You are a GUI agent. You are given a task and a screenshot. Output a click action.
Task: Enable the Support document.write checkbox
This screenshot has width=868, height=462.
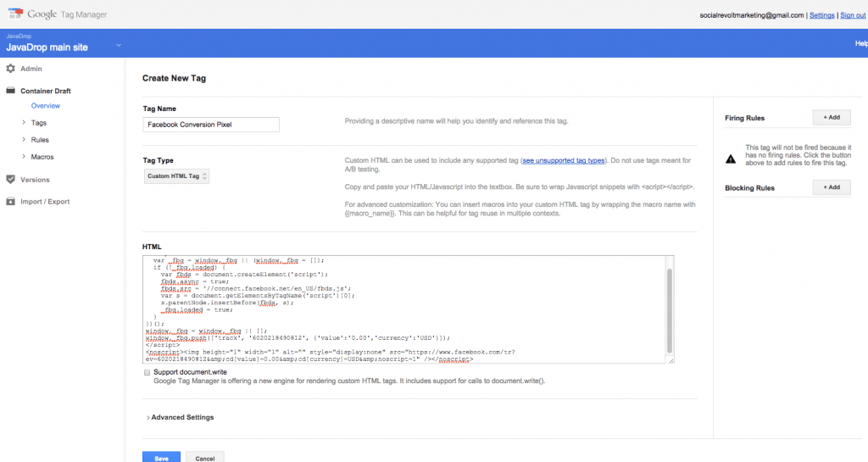click(147, 372)
